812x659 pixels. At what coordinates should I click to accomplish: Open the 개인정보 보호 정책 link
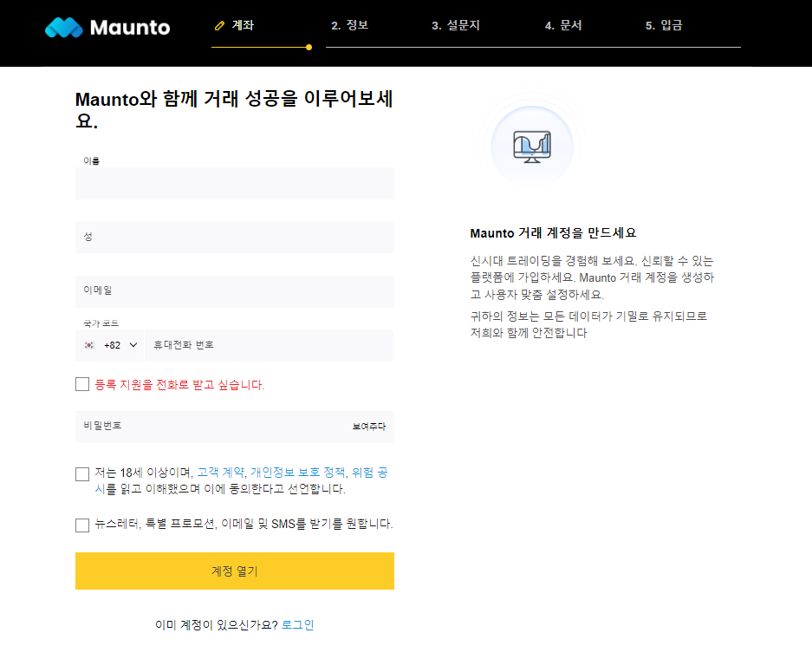[298, 473]
